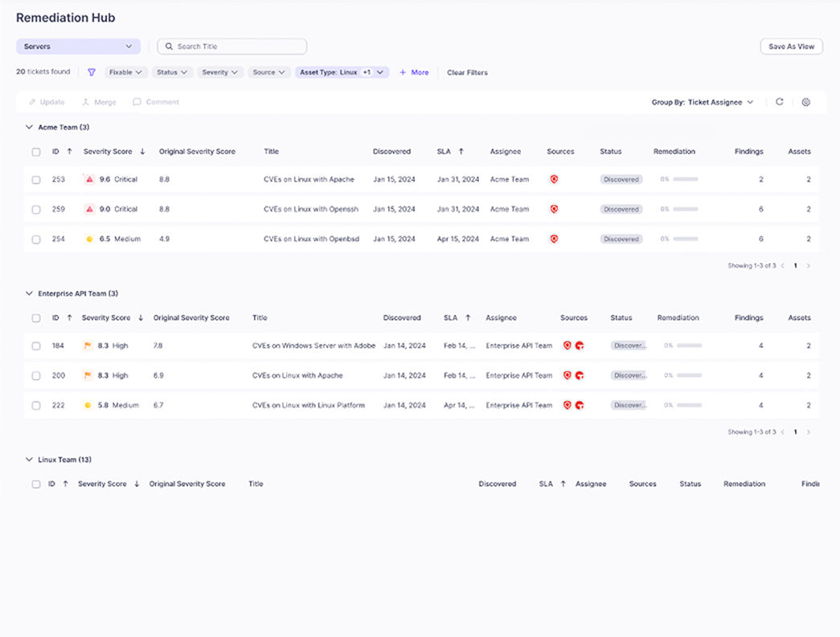Click the filter funnel icon beside tickets found
The height and width of the screenshot is (637, 840).
(x=92, y=72)
